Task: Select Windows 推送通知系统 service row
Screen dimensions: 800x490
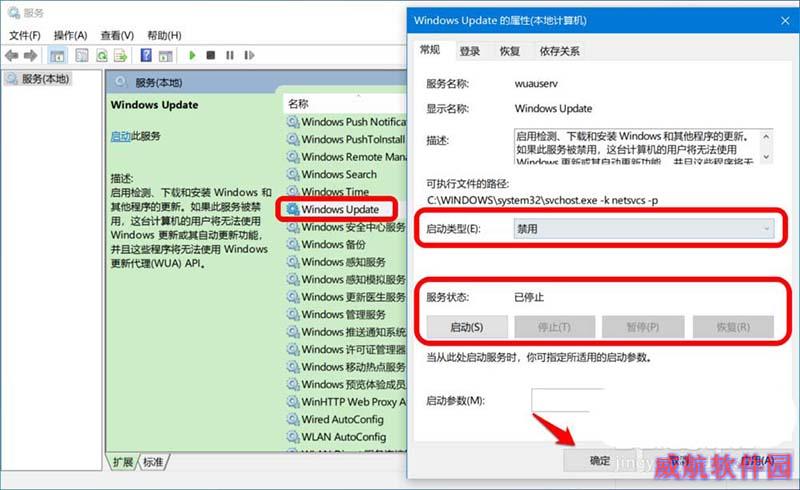Action: [346, 332]
